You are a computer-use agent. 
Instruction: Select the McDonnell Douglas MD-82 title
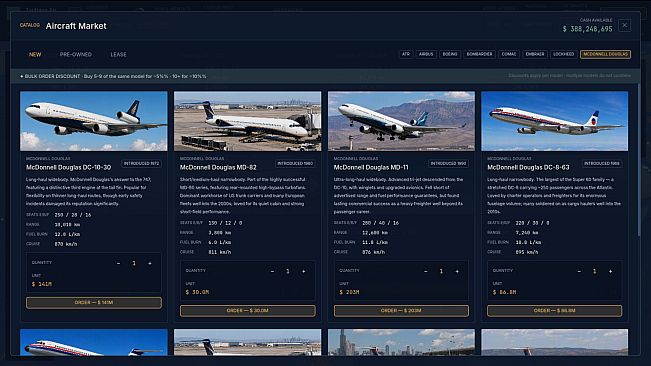218,167
